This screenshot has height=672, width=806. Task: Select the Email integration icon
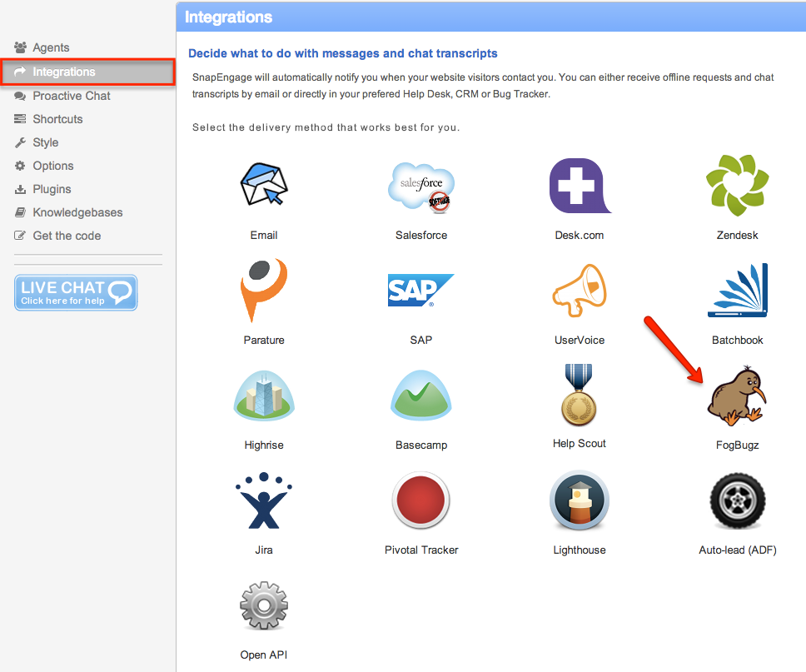tap(264, 185)
